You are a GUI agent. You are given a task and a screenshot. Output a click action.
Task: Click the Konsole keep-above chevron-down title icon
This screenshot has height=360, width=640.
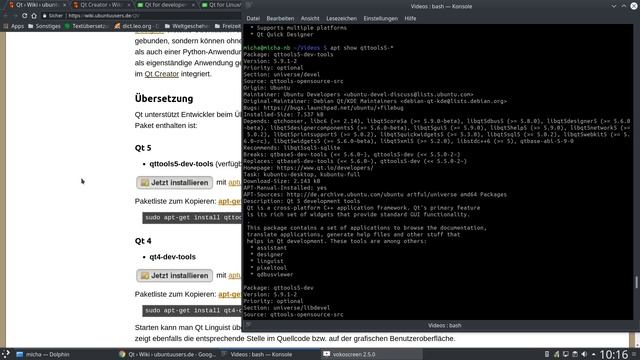(613, 6)
